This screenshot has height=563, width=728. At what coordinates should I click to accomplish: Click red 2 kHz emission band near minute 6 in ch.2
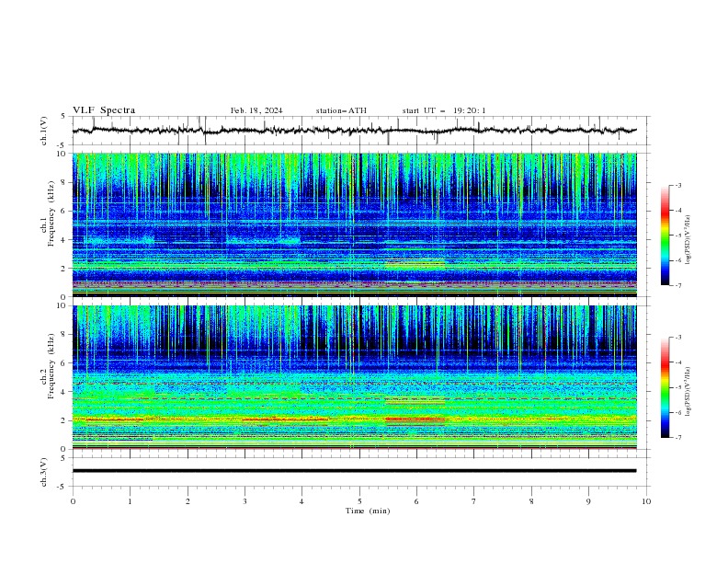coord(415,419)
